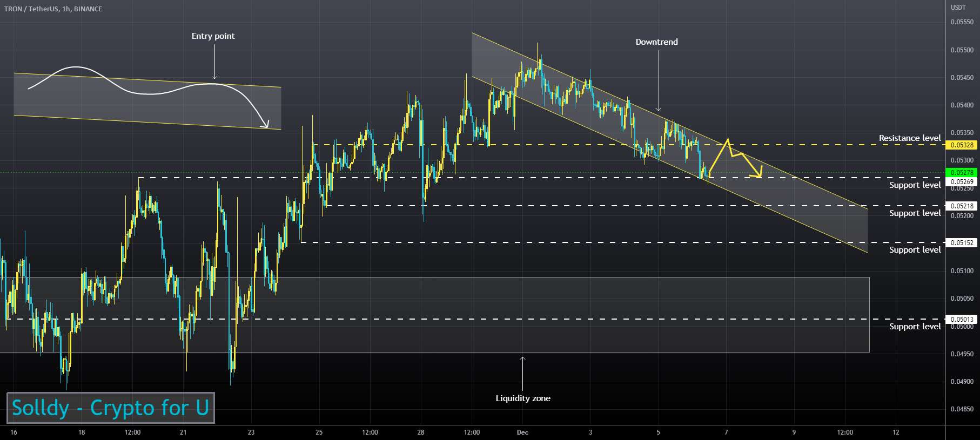Open the USDT currency label on the price axis
Image resolution: width=980 pixels, height=440 pixels.
point(958,7)
